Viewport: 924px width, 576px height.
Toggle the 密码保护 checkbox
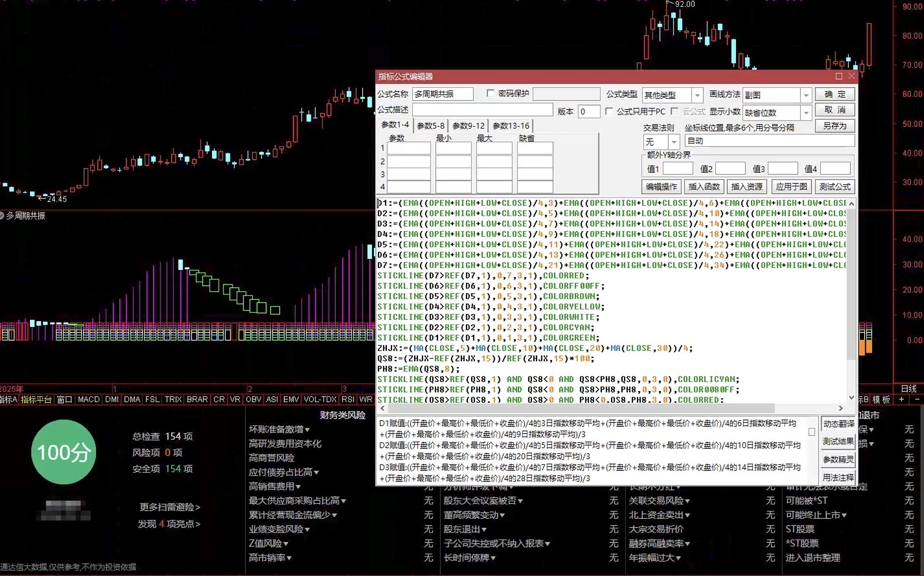[x=490, y=94]
